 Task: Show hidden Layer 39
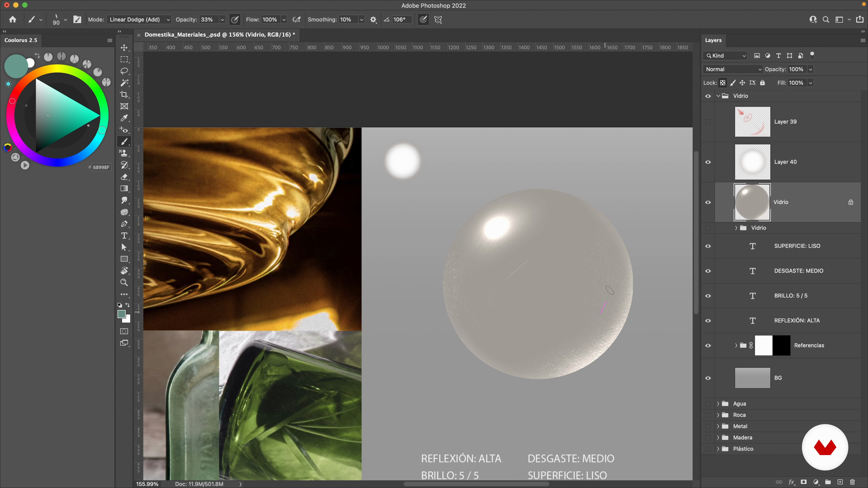[x=708, y=122]
